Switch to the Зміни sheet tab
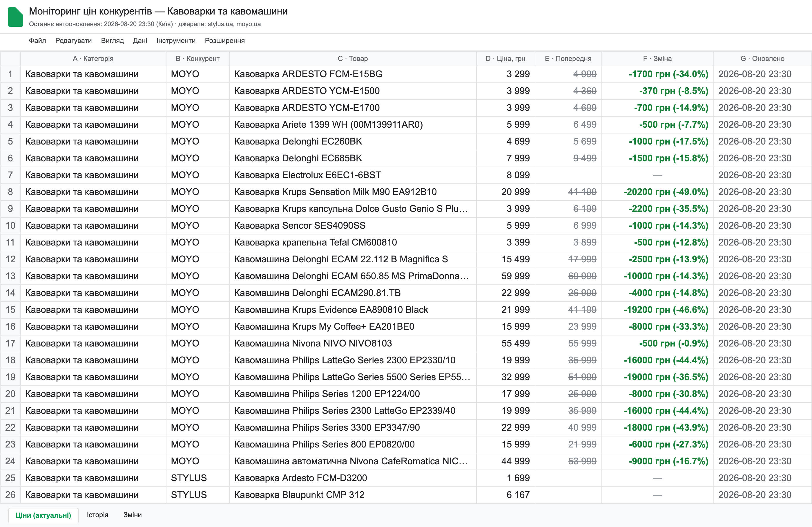 point(132,515)
